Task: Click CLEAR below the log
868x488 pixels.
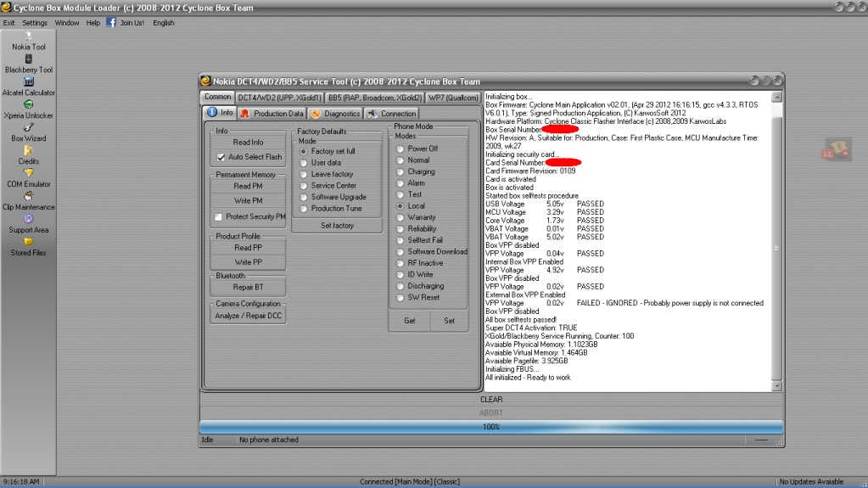Action: pyautogui.click(x=491, y=400)
